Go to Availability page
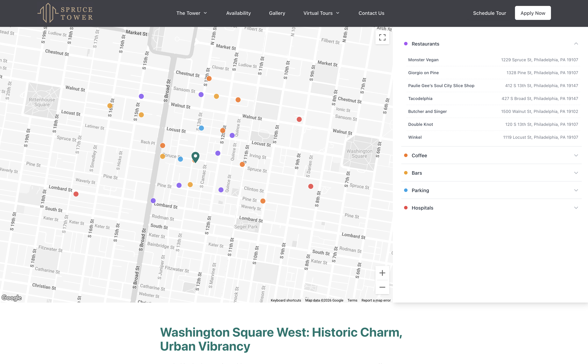Image resolution: width=588 pixels, height=364 pixels. click(x=238, y=13)
